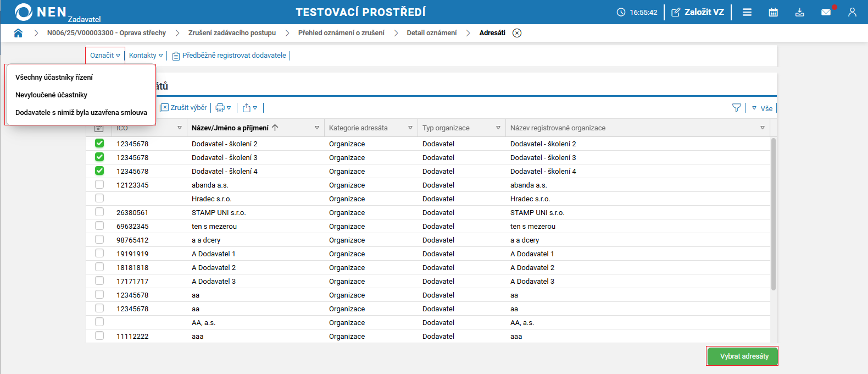The image size is (868, 374).
Task: Choose Všechny účastníky řízení menu item
Action: click(54, 78)
